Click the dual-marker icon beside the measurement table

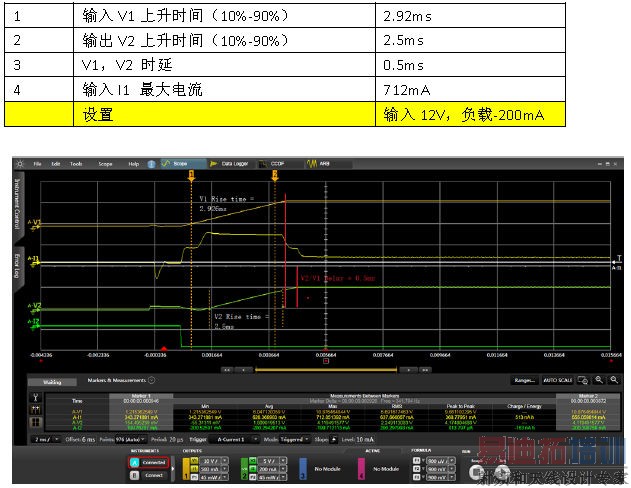click(x=35, y=410)
